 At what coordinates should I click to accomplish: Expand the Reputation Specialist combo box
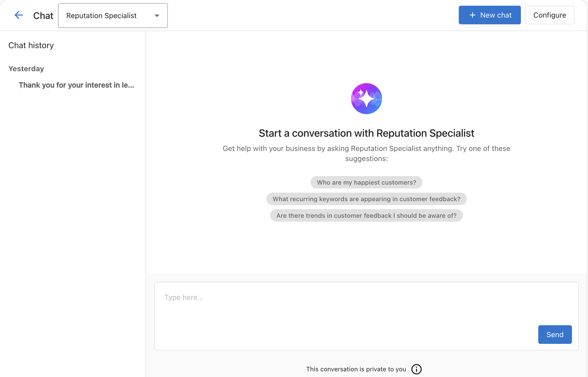[x=113, y=16]
